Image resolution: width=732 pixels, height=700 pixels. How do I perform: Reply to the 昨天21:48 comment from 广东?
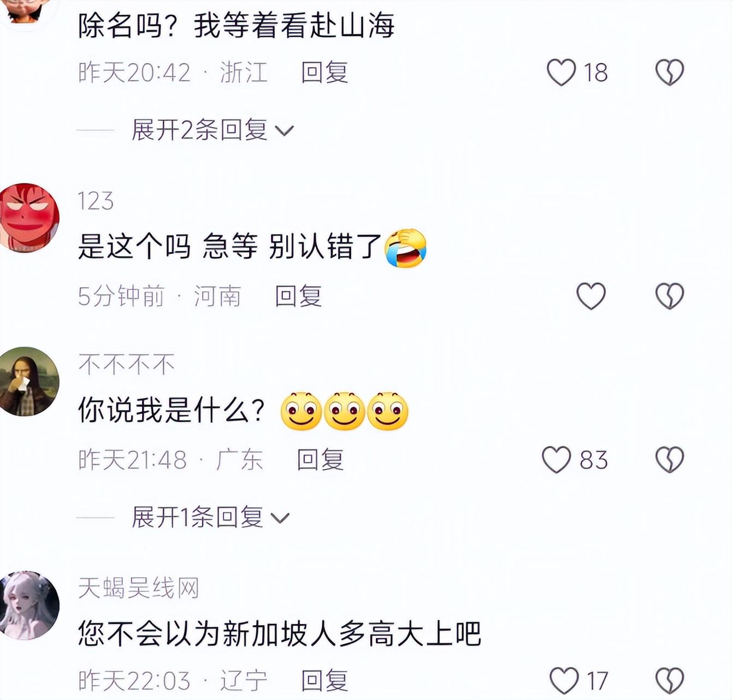(x=320, y=460)
